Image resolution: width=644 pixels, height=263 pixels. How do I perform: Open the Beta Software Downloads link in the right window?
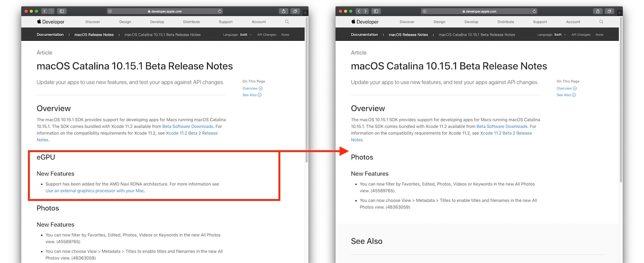click(x=502, y=127)
